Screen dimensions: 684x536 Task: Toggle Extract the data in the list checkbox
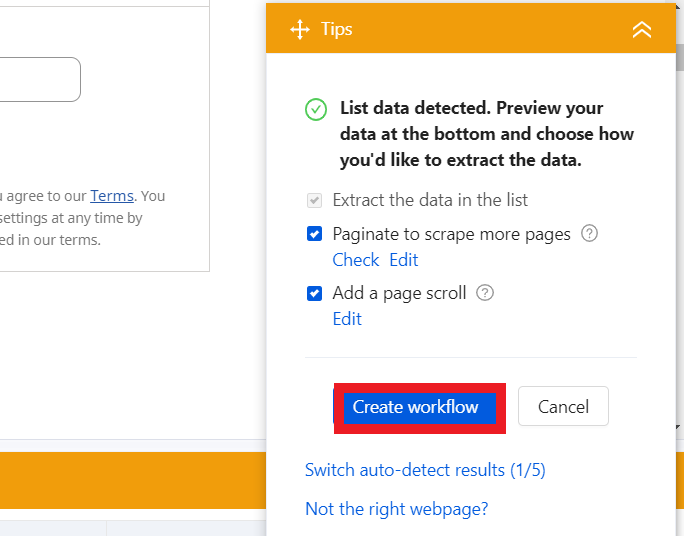point(315,200)
